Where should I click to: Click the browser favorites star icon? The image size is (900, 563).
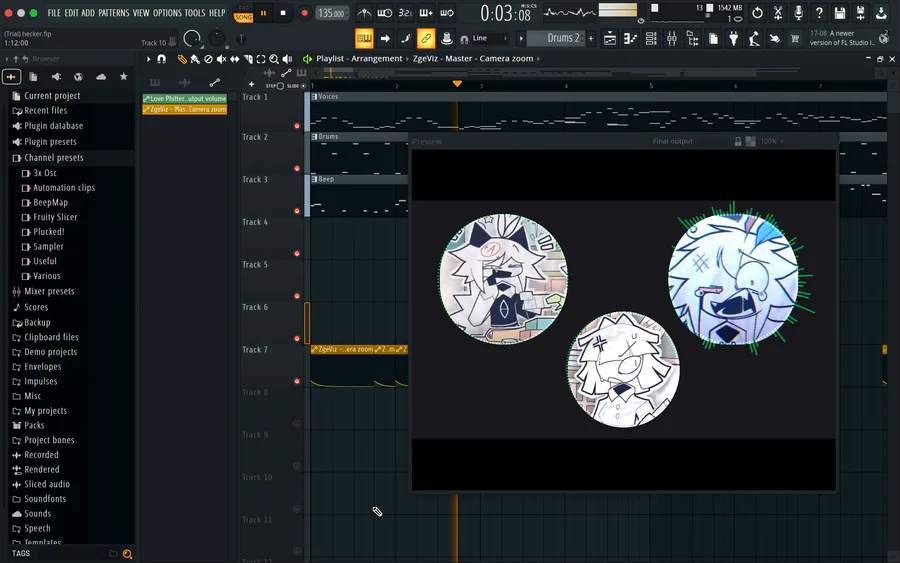pos(123,77)
